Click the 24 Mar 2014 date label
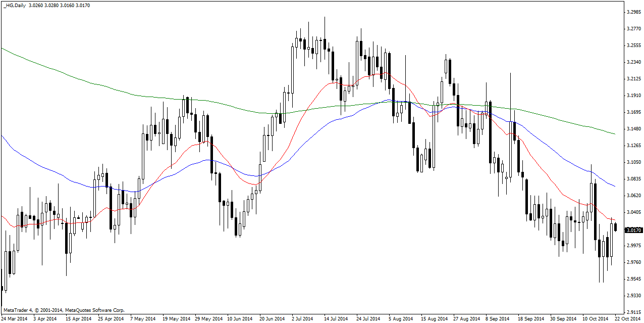 coord(15,319)
